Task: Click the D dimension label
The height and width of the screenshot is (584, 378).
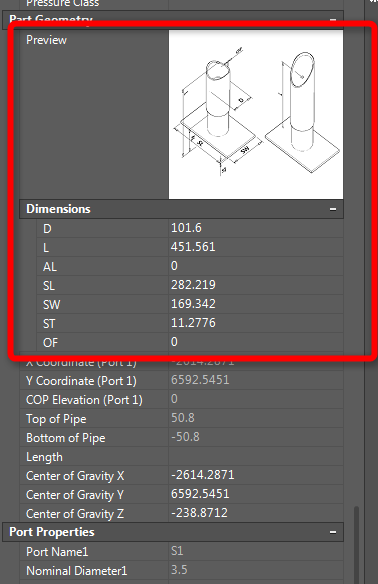Action: pos(47,229)
